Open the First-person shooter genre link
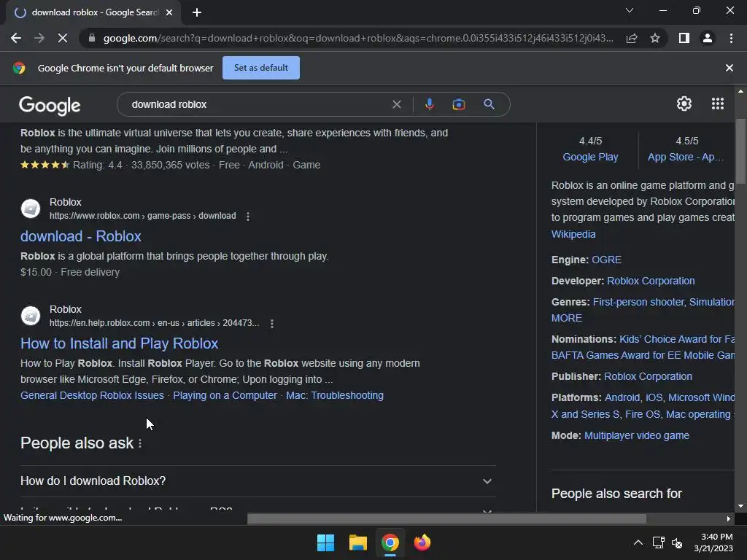 coord(638,302)
